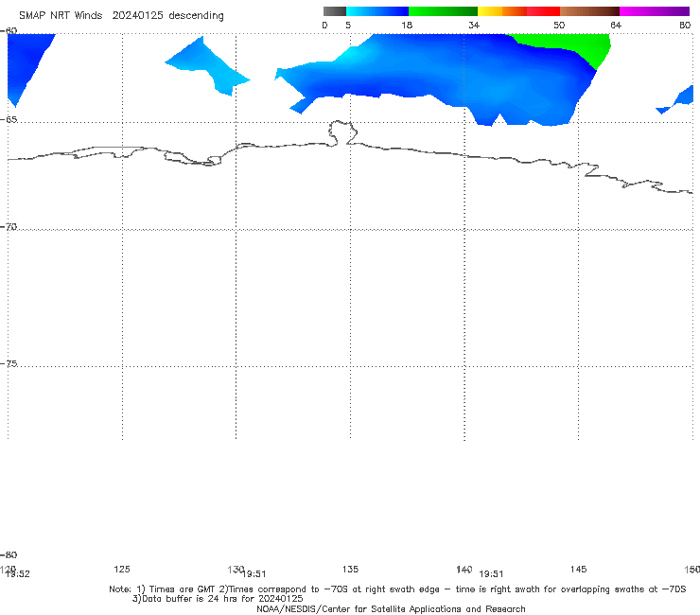Select the brown segment of the color bar
This screenshot has height=615, width=700.
tap(589, 11)
